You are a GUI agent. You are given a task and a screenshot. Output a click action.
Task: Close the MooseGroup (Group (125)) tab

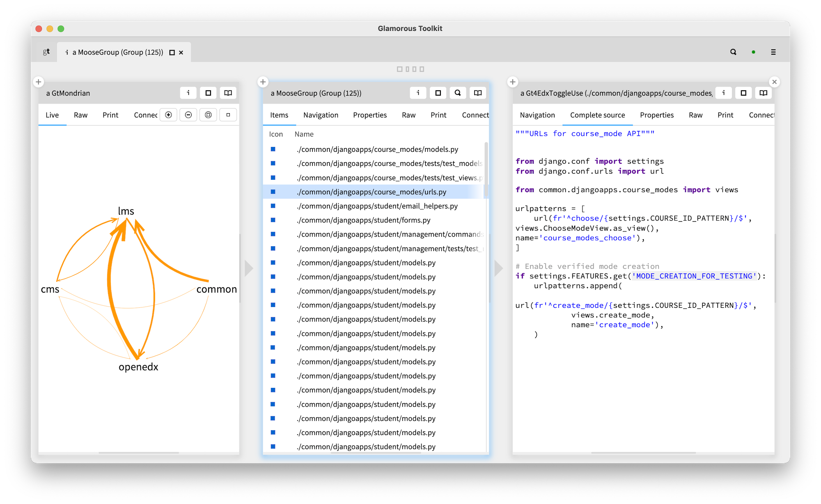tap(181, 53)
